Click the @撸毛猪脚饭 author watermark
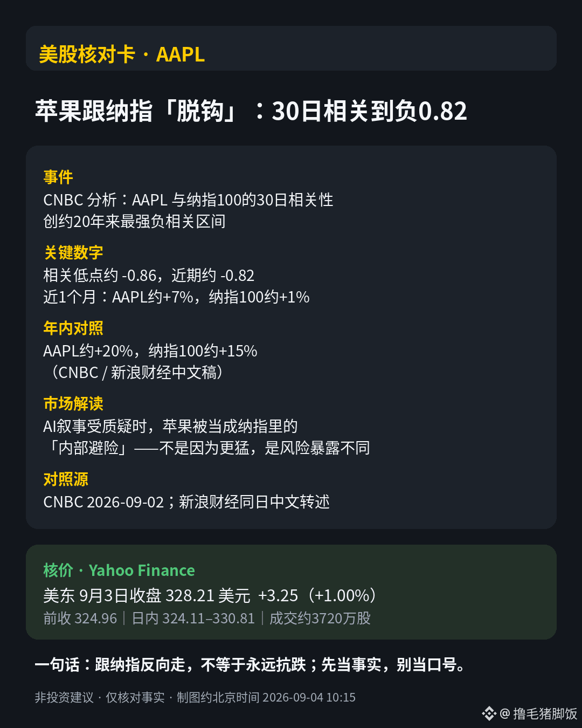The height and width of the screenshot is (728, 582). click(538, 713)
